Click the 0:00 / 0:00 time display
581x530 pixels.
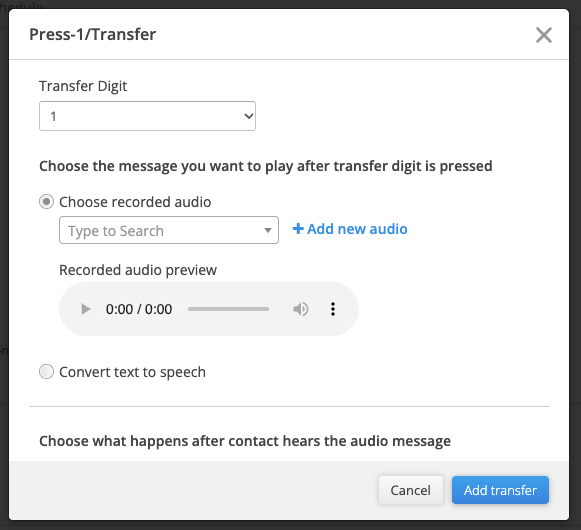tap(139, 309)
